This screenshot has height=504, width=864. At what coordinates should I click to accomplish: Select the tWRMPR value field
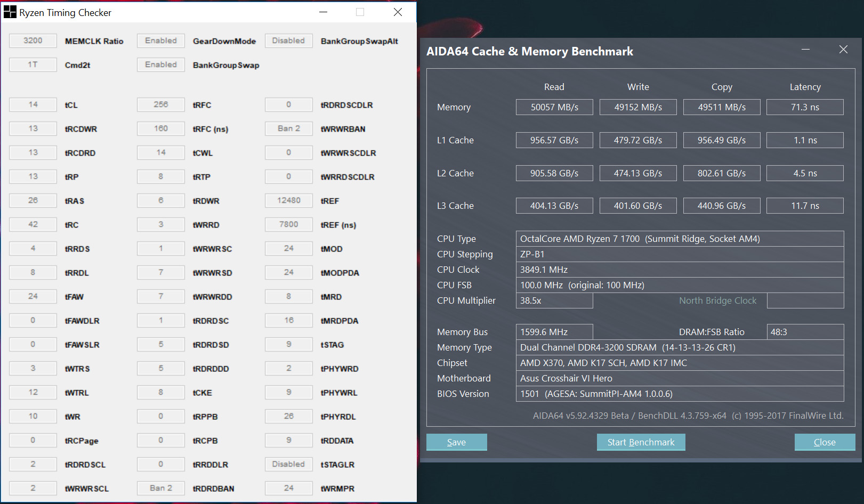coord(289,488)
